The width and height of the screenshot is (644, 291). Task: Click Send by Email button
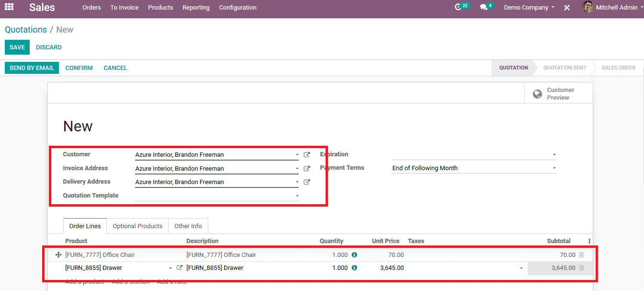(32, 68)
